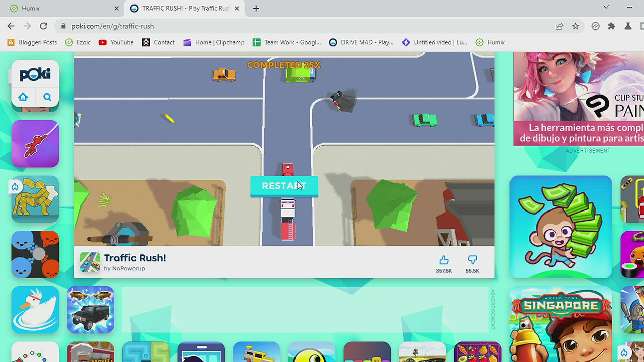Click the green car on right road
The image size is (644, 362).
click(x=425, y=120)
